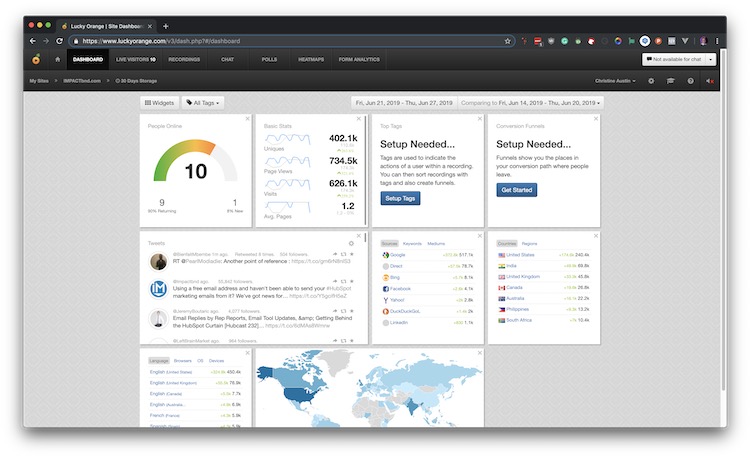
Task: Click the India flag icon
Action: 501,266
